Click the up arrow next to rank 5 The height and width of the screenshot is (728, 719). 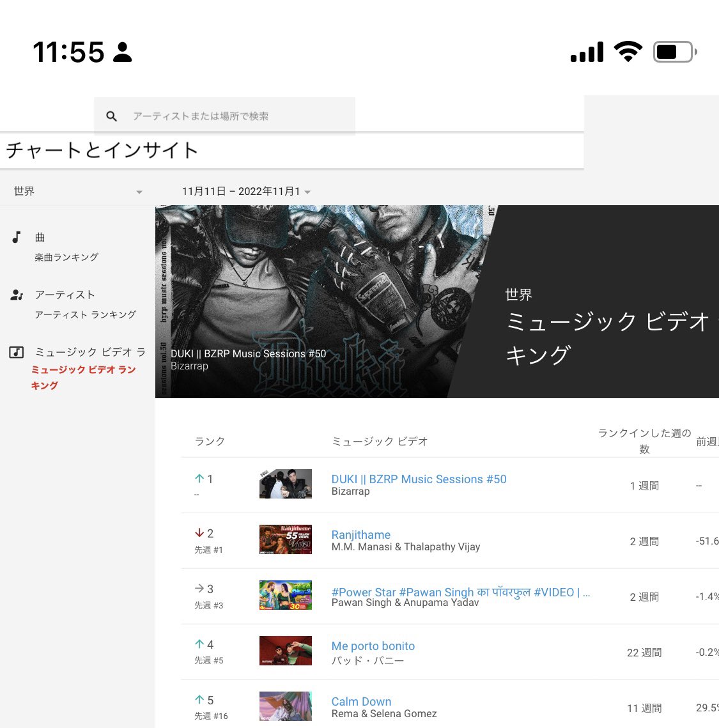199,699
